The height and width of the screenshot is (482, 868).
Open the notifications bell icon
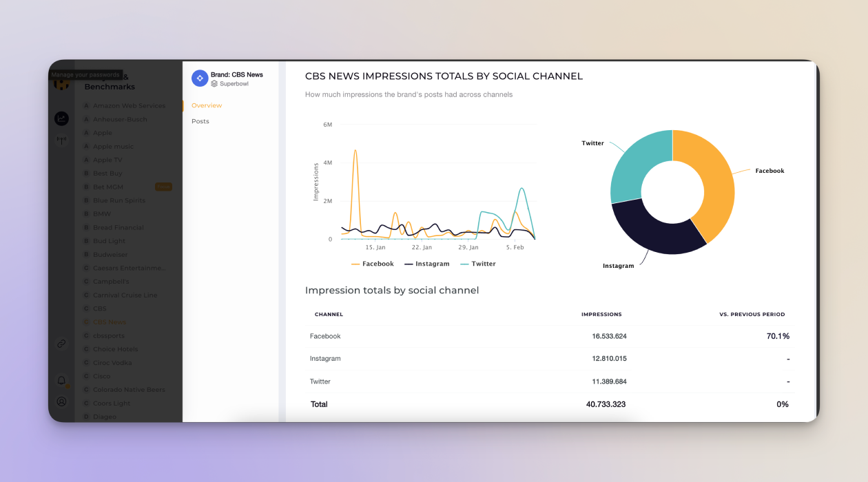point(61,381)
